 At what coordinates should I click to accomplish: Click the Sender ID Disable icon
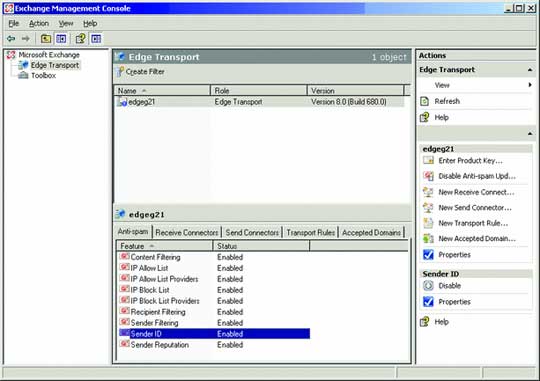(428, 286)
